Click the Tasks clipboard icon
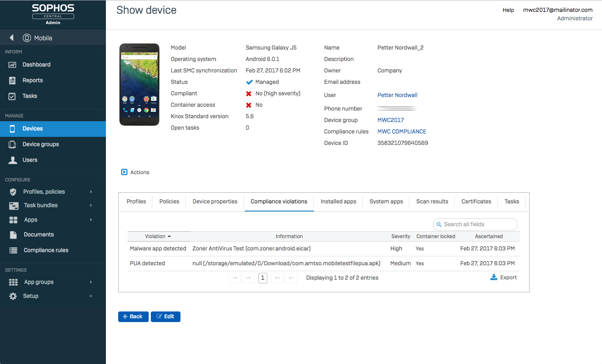The image size is (602, 364). click(12, 96)
